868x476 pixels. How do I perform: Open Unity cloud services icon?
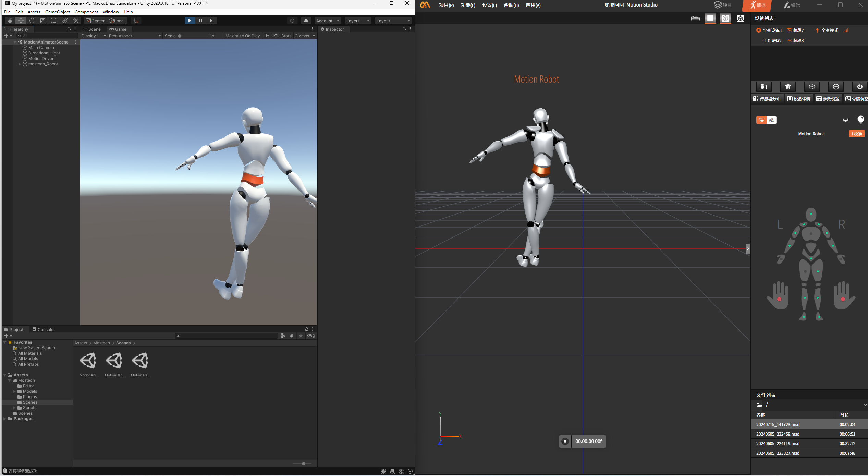(x=306, y=21)
